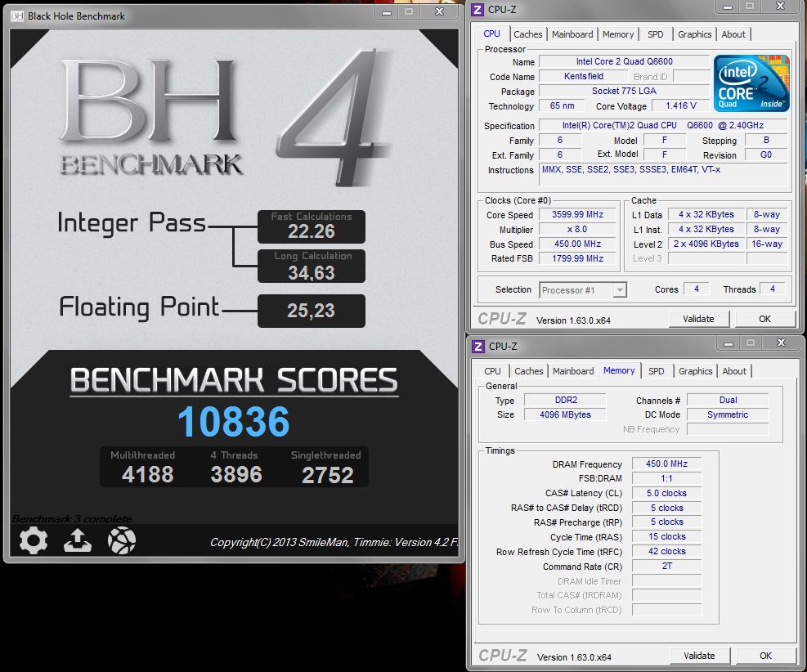The width and height of the screenshot is (807, 672).
Task: Open Black Hole Benchmark settings gear
Action: point(34,540)
